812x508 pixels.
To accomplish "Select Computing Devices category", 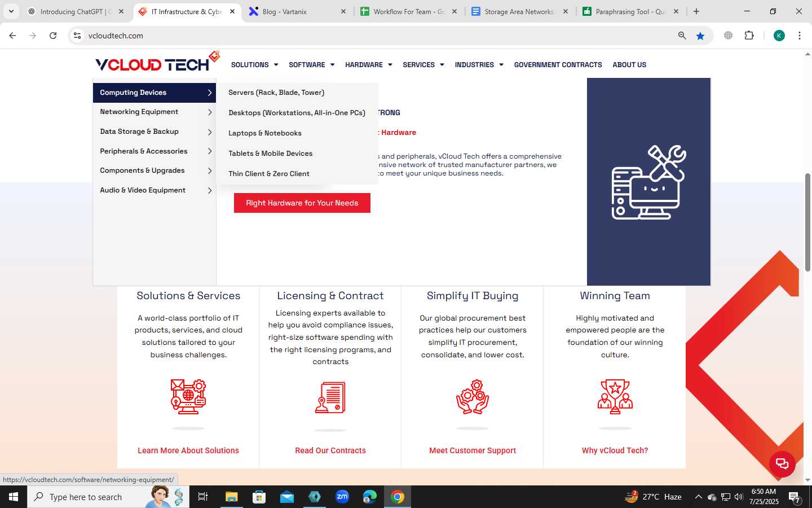I will pyautogui.click(x=155, y=93).
